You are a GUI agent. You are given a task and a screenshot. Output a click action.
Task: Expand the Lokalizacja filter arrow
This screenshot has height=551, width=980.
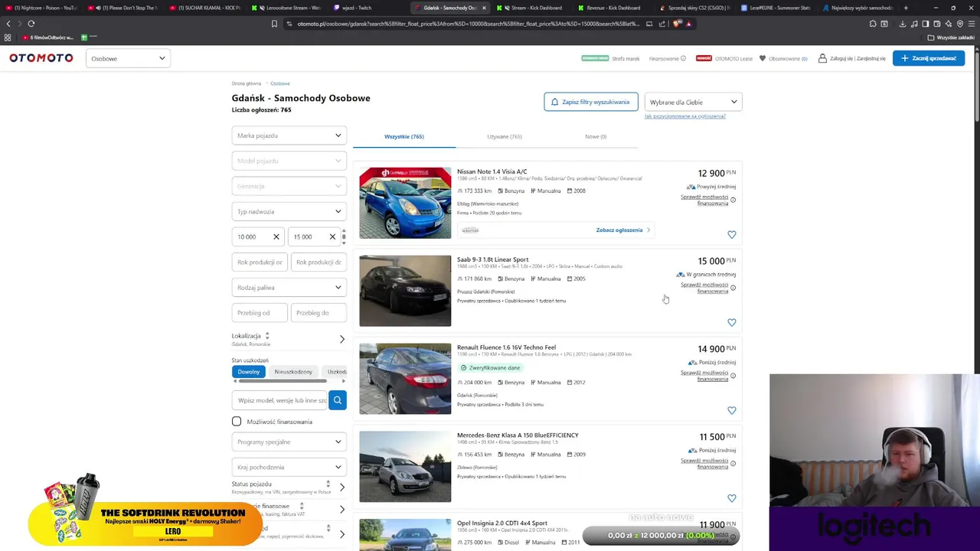[x=342, y=339]
